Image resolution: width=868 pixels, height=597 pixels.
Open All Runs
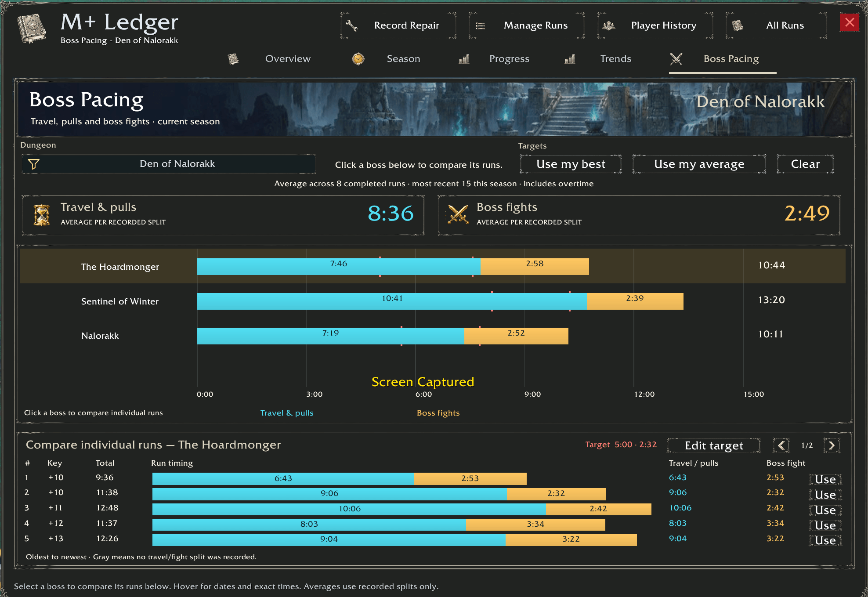(x=776, y=25)
